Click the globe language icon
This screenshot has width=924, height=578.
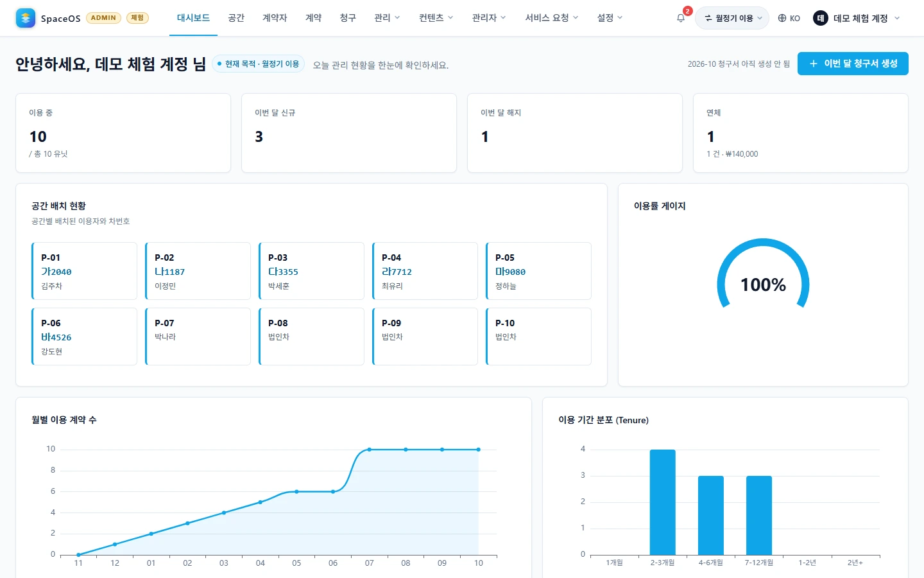click(782, 18)
